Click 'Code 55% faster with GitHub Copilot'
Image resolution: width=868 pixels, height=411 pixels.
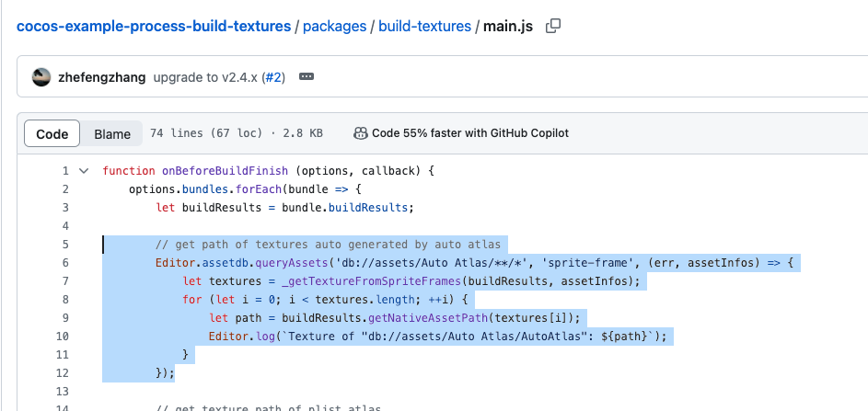point(469,133)
